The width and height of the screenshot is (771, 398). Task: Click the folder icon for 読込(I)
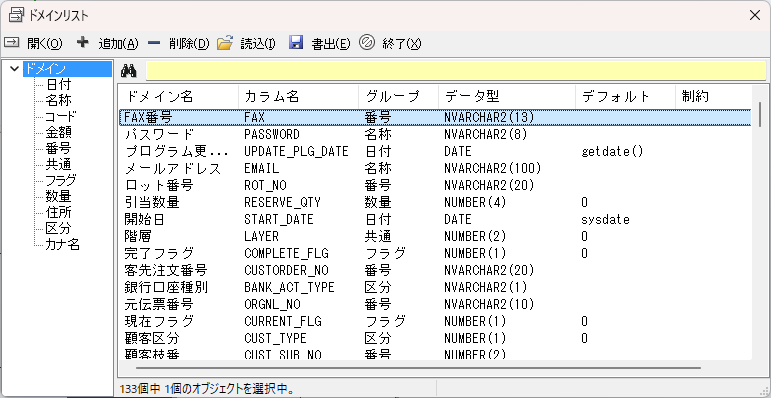[224, 43]
